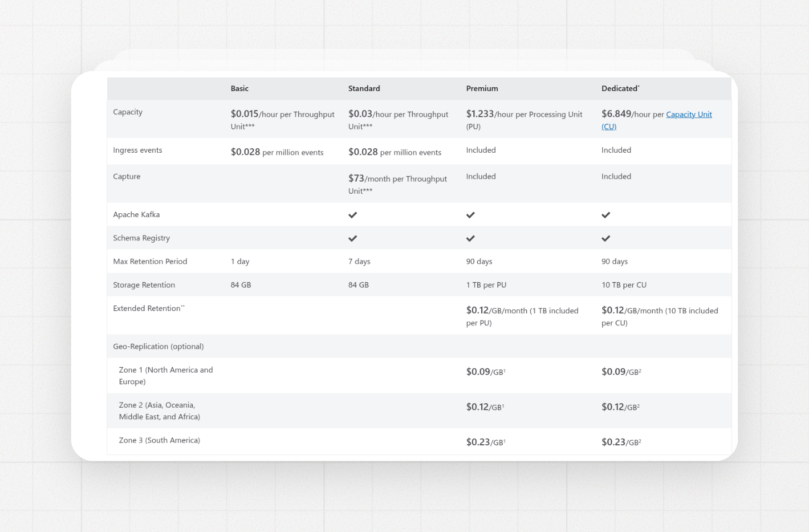Click the Standard tier Apache Kafka checkmark

(353, 215)
